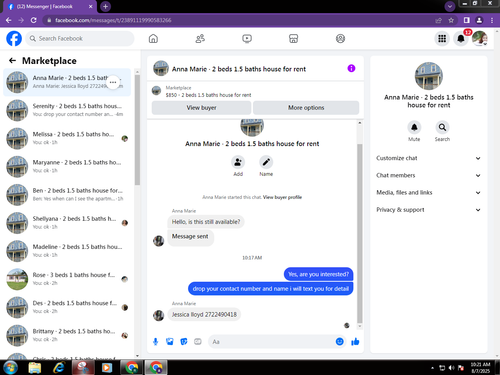Screen dimensions: 500x375
Task: Open the Rose 3 beds conversation
Action: pyautogui.click(x=67, y=279)
